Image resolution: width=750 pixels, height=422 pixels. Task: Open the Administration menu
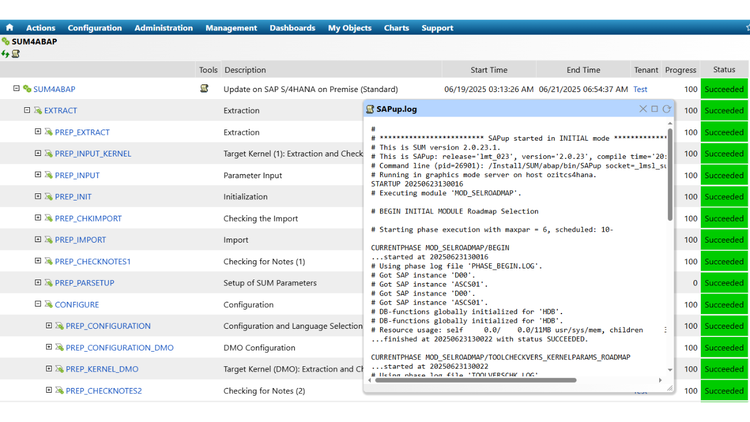tap(164, 28)
